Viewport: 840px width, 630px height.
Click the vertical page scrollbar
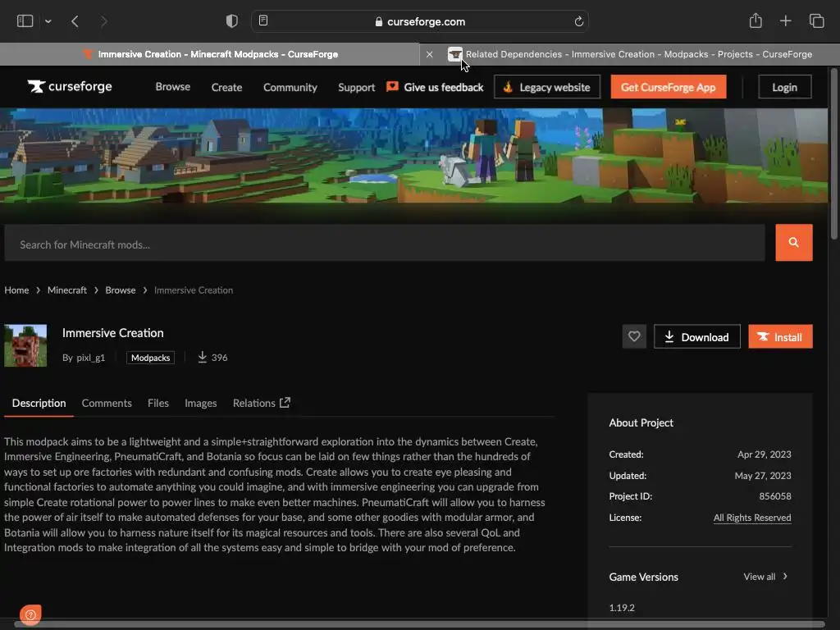click(833, 155)
